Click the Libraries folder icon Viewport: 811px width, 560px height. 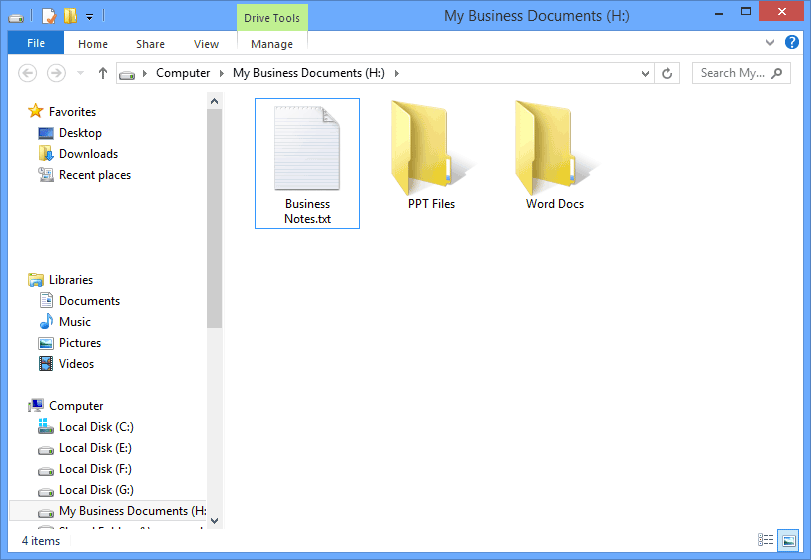pos(36,280)
